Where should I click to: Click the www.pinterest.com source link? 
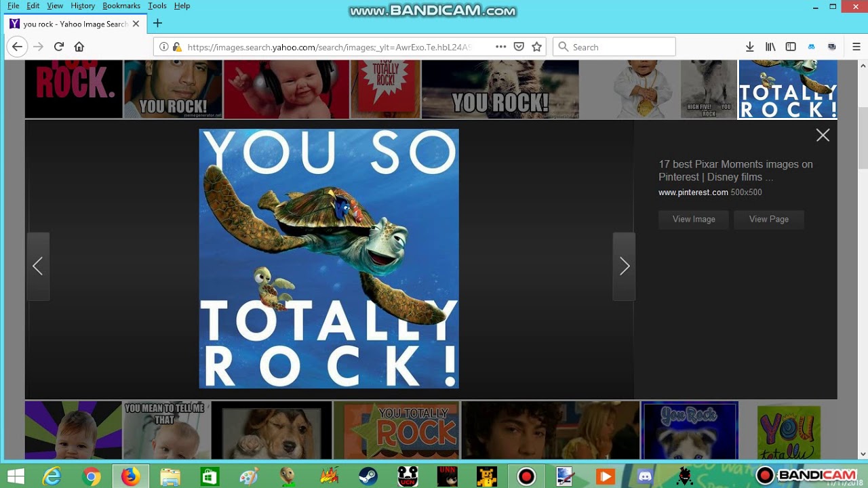point(693,192)
